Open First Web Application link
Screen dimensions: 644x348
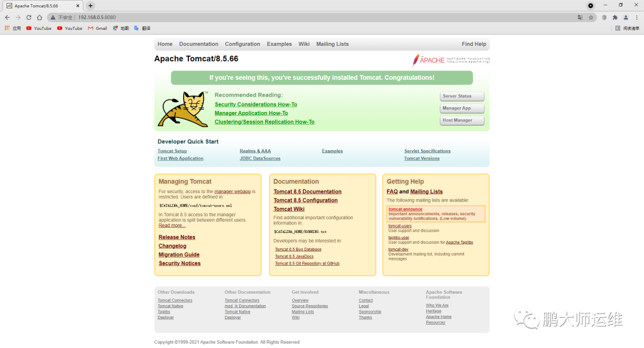click(180, 159)
